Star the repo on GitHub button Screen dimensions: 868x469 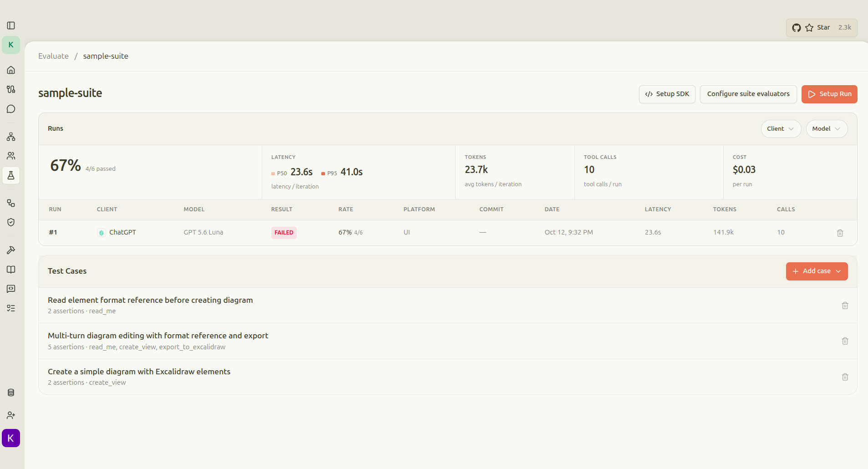[822, 28]
